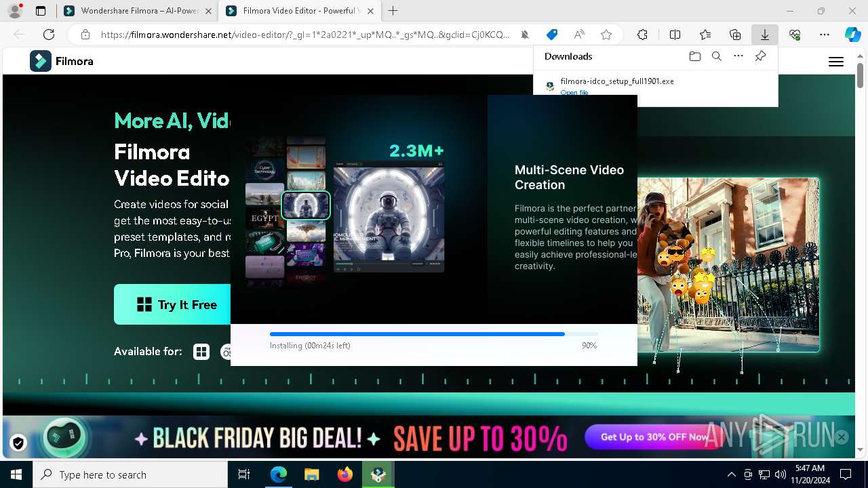This screenshot has width=868, height=488.
Task: Click Get Up to 30% OFF Now button
Action: coord(654,437)
